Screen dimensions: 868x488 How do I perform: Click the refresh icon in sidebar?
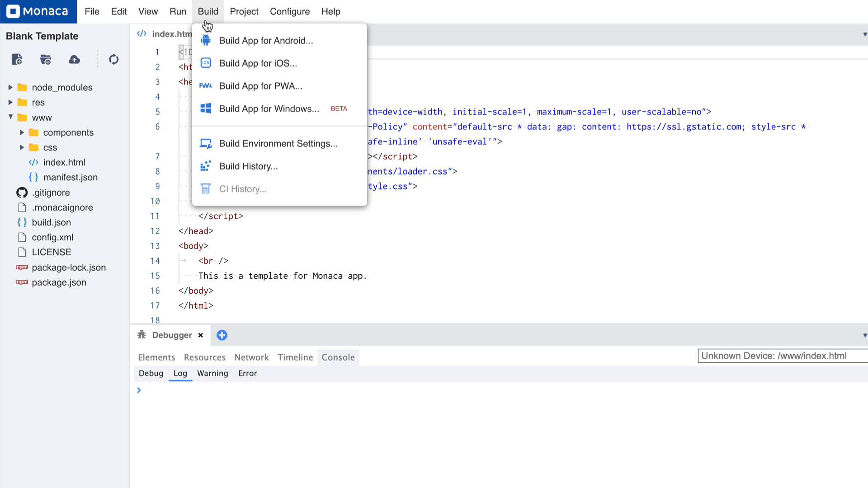tap(113, 59)
